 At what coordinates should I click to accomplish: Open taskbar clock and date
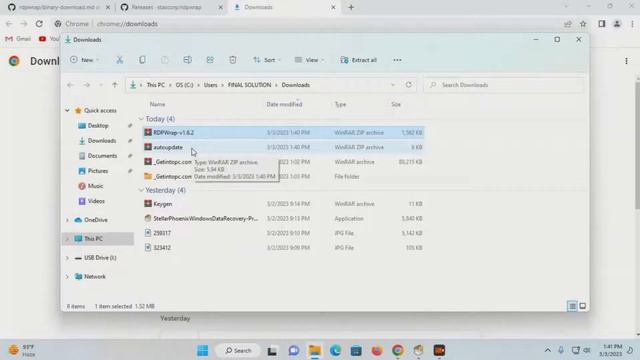[x=611, y=350]
